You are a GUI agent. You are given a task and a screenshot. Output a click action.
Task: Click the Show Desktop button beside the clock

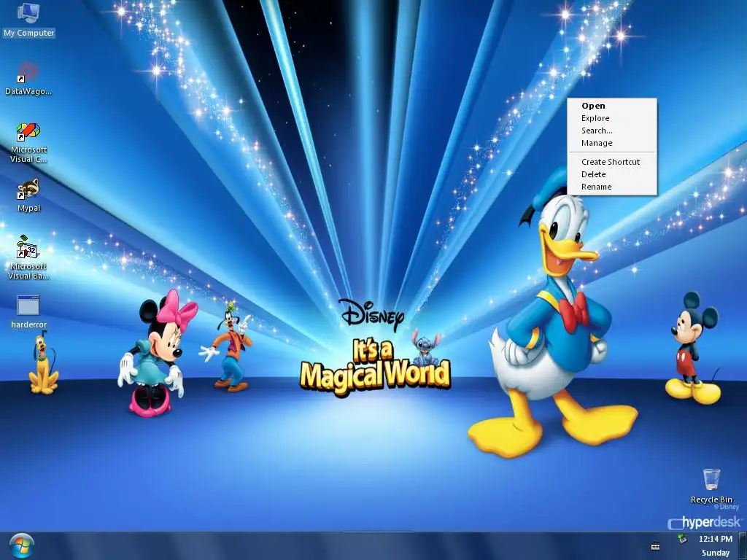(742, 545)
